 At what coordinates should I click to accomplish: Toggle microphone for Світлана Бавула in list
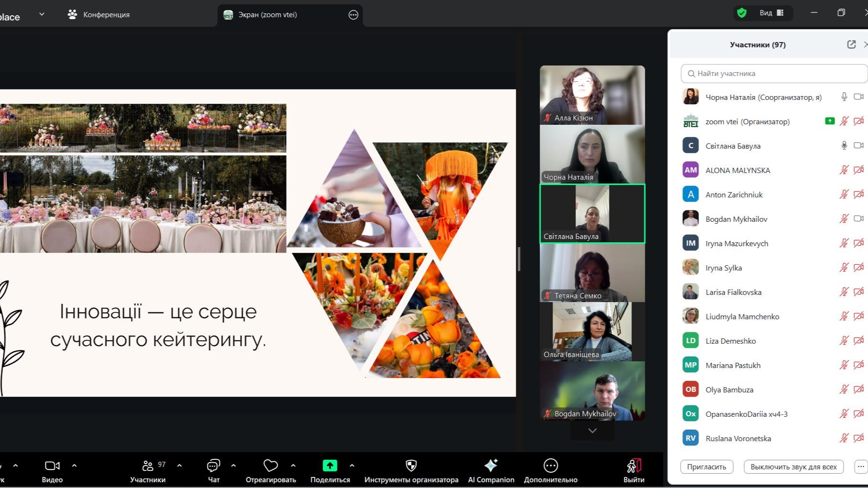pyautogui.click(x=844, y=145)
